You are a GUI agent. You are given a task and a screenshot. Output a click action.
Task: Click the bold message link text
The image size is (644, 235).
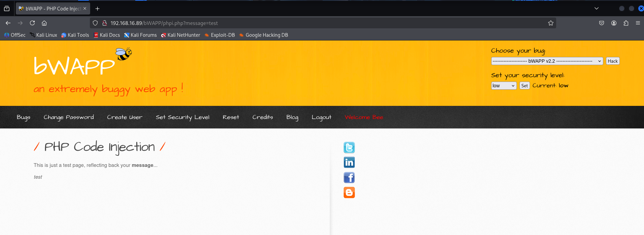click(x=142, y=165)
